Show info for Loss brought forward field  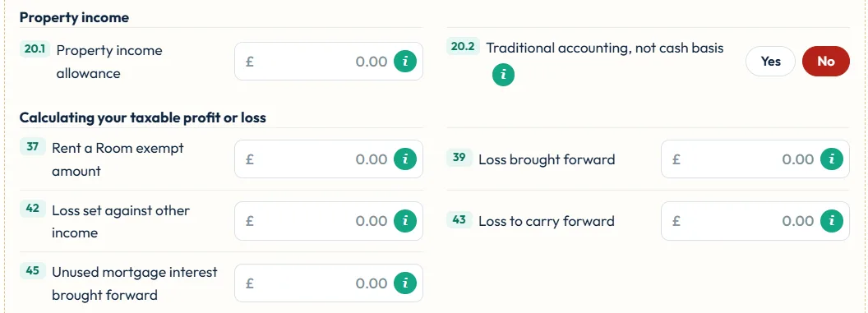(x=832, y=159)
